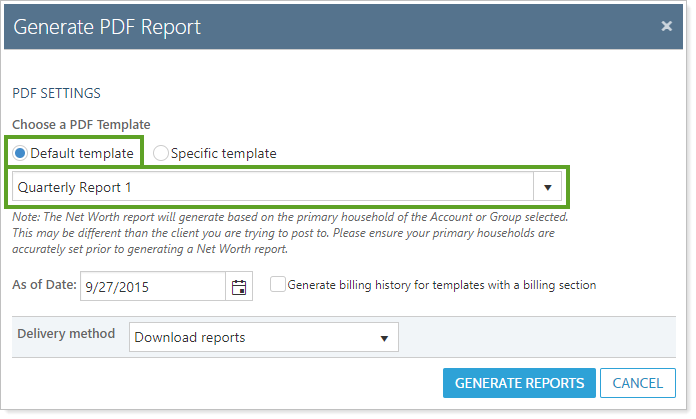The image size is (696, 419).
Task: Click the Net Worth report note text
Action: pyautogui.click(x=290, y=232)
